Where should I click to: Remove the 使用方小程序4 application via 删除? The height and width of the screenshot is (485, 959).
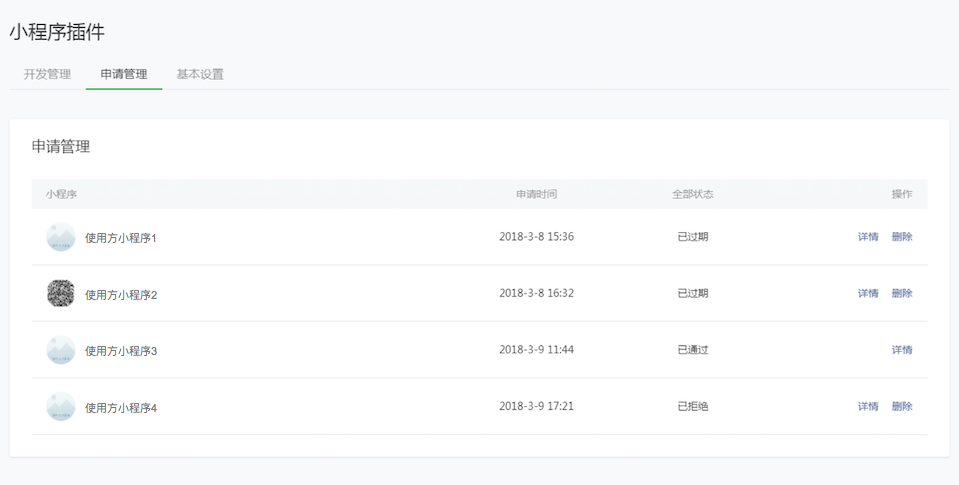902,406
